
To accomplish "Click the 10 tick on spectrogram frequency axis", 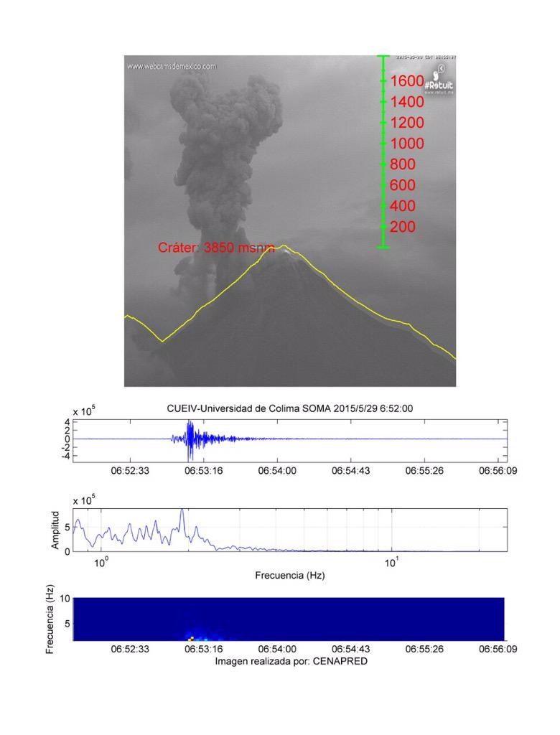I will 65,599.
